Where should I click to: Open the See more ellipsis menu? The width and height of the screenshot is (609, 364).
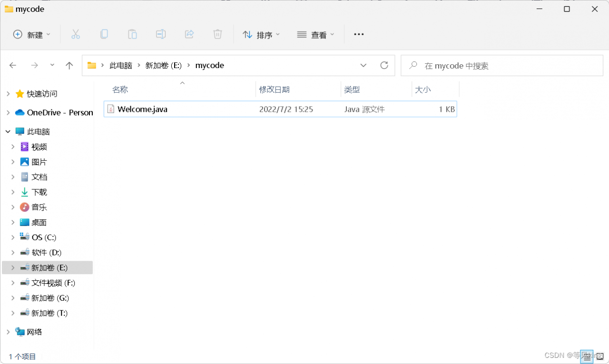(359, 34)
